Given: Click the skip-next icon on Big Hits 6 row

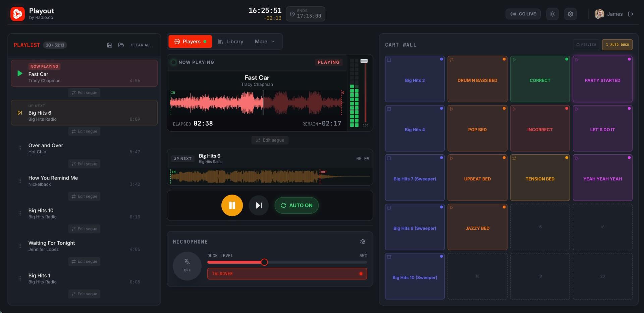Looking at the screenshot, I should 20,113.
